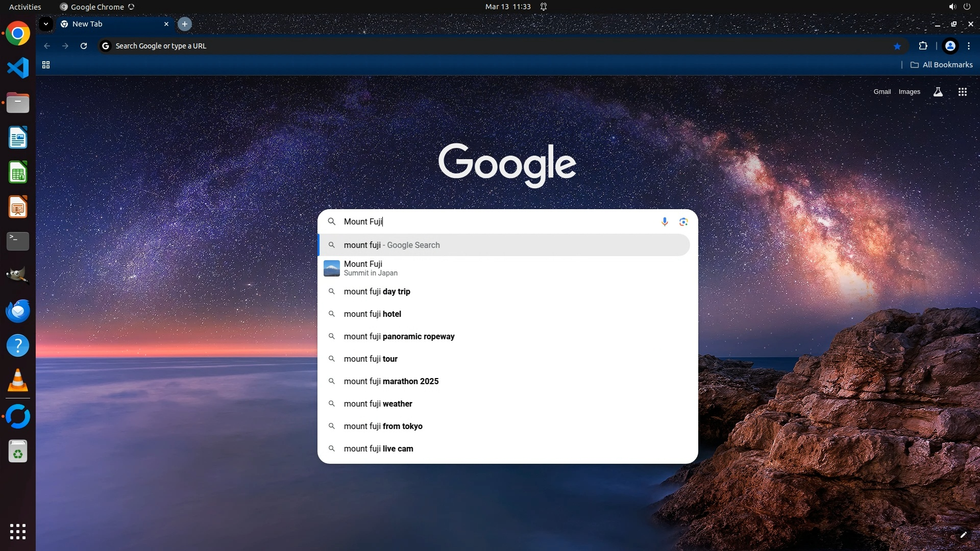Launch Thunderbird from the dock

click(x=18, y=311)
